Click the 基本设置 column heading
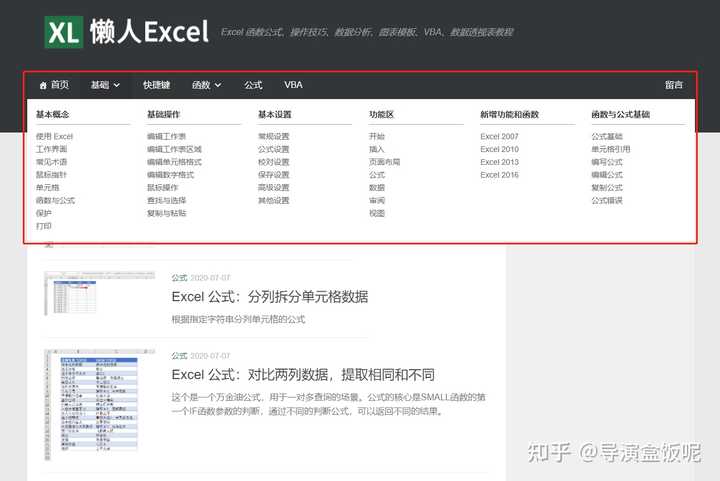Viewport: 720px width, 481px height. click(x=275, y=114)
